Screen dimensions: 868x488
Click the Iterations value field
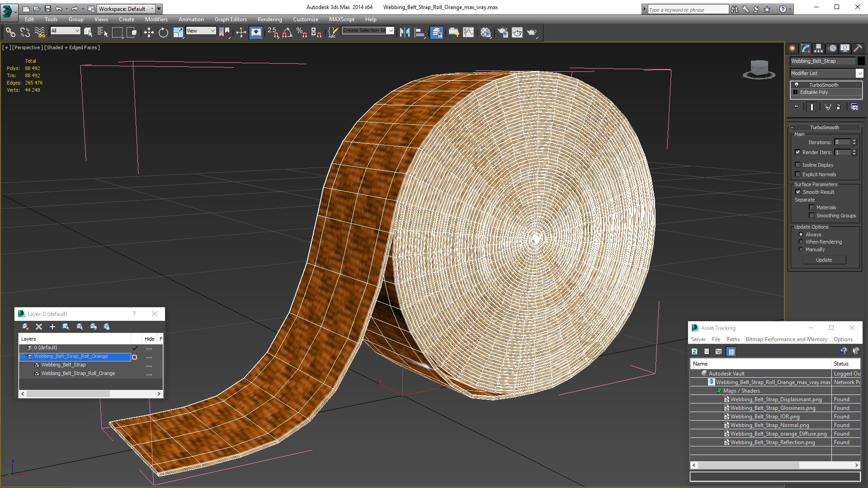coord(842,142)
